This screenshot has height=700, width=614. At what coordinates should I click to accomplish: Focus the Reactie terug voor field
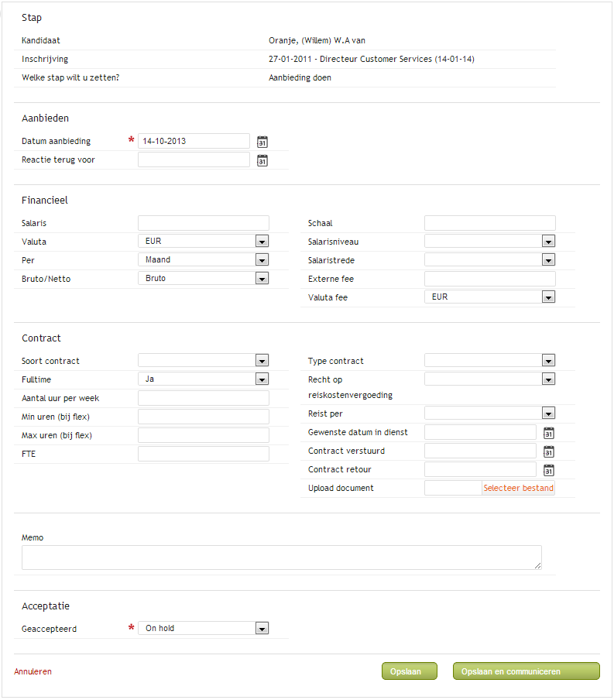coord(194,160)
